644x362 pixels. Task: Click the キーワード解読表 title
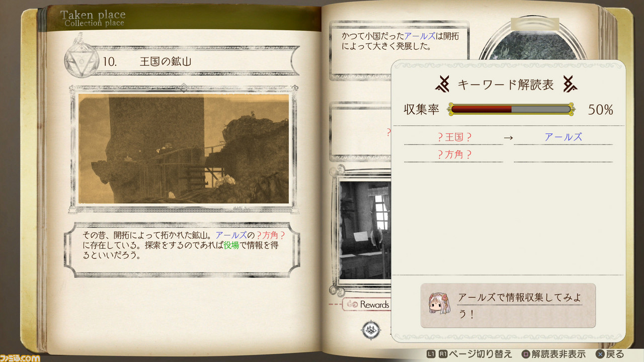pos(506,84)
